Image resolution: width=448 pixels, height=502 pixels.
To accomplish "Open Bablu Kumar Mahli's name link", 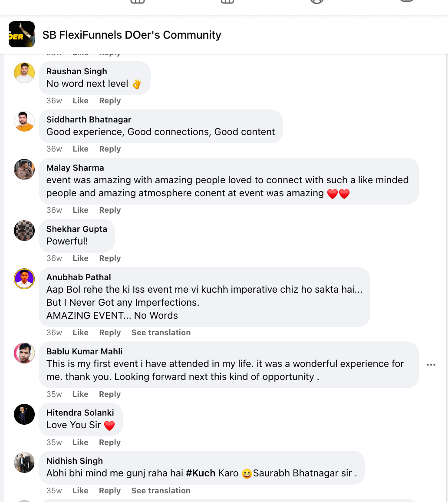I will click(84, 351).
